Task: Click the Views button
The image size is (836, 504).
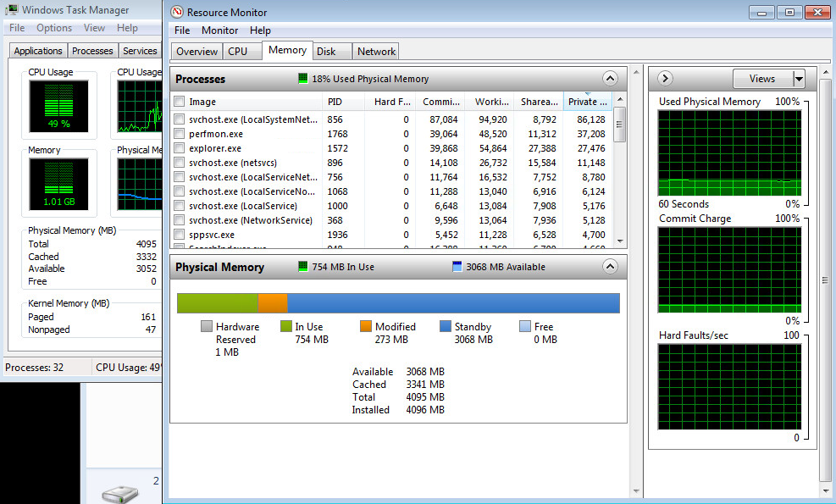Action: (762, 79)
